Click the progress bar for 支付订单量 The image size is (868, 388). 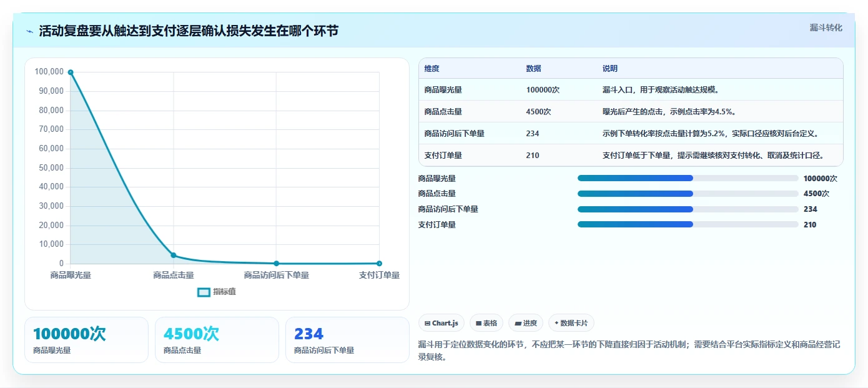click(688, 224)
